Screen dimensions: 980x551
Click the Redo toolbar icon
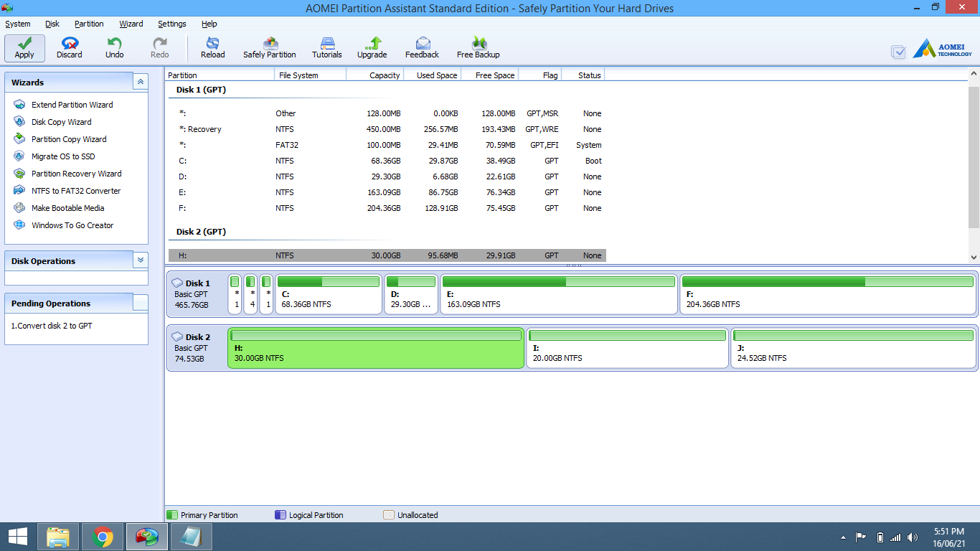click(x=160, y=48)
